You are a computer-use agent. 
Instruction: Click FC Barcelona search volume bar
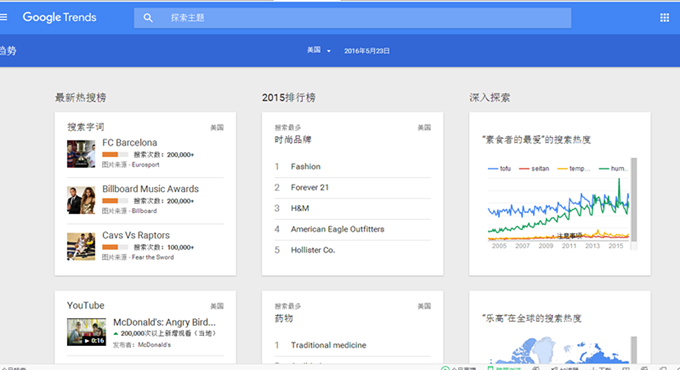(x=115, y=154)
